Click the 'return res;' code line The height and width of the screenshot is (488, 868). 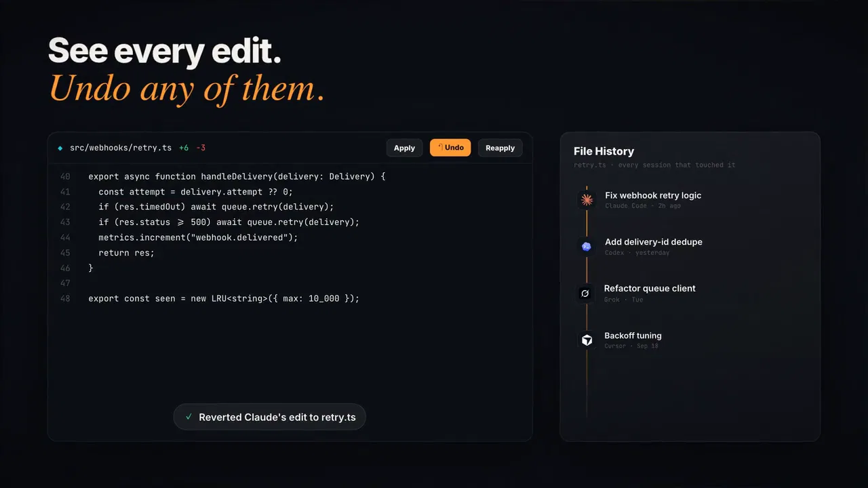click(126, 253)
